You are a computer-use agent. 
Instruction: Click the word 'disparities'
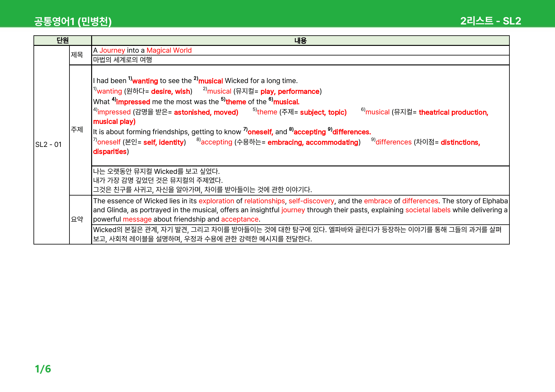(x=110, y=152)
